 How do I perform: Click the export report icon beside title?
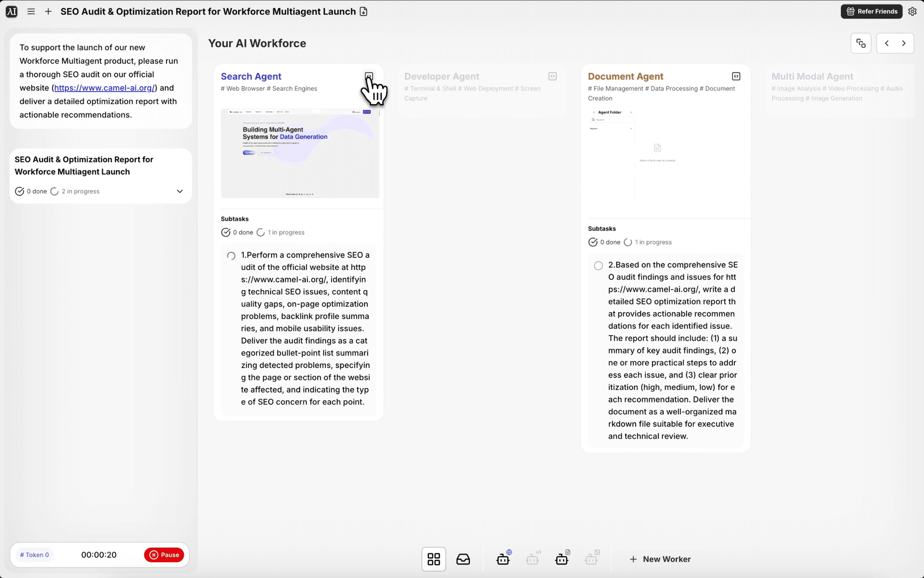(x=364, y=12)
